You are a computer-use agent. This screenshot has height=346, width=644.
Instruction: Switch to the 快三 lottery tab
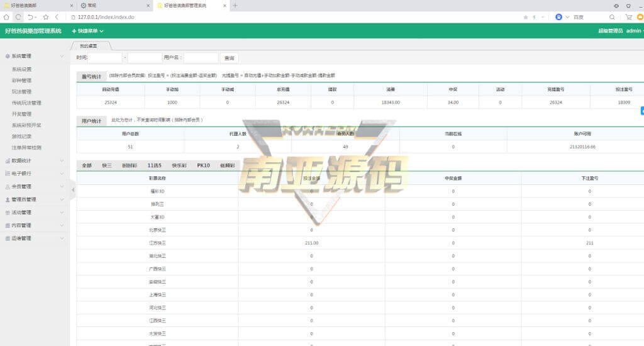(x=107, y=165)
